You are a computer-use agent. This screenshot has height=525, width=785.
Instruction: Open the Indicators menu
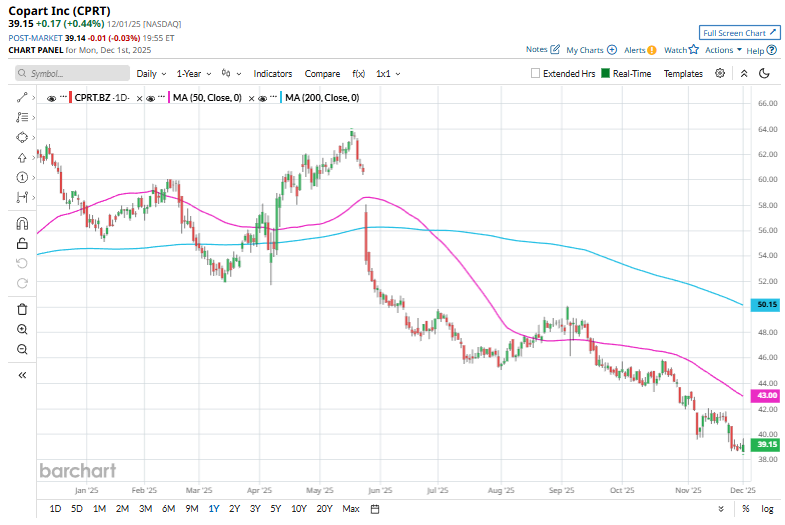[272, 73]
